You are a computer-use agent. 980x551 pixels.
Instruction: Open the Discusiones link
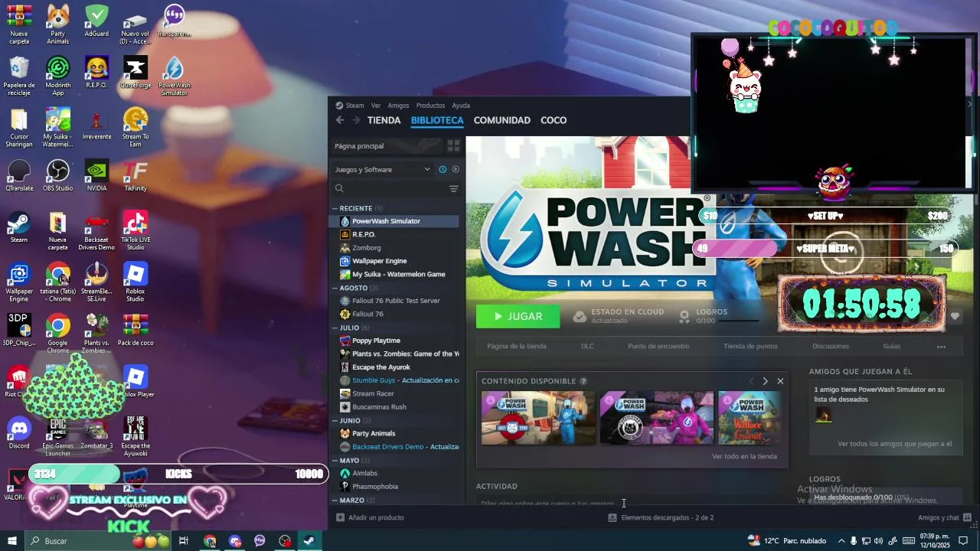pyautogui.click(x=831, y=346)
